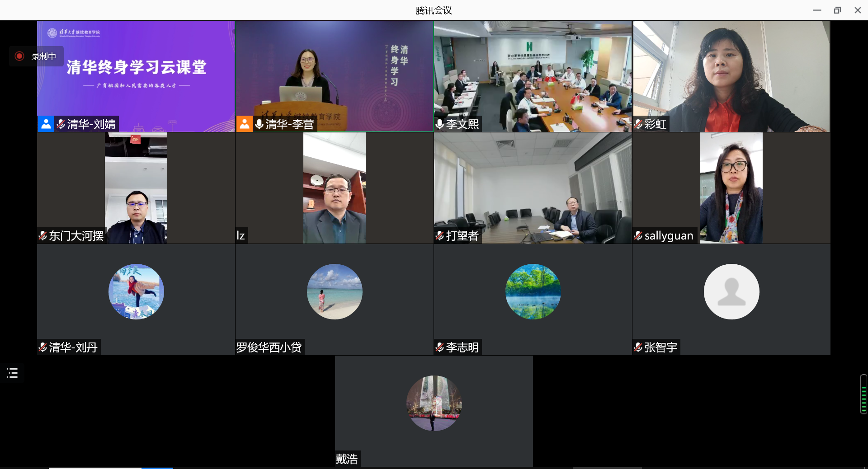Click the muted mic icon for 打望者

[439, 235]
